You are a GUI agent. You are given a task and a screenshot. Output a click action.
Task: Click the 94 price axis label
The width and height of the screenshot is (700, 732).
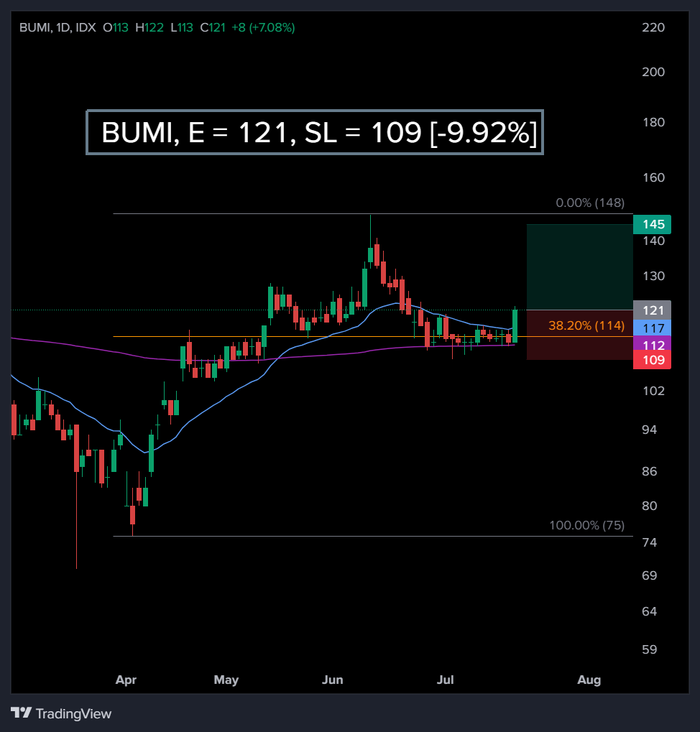click(650, 430)
